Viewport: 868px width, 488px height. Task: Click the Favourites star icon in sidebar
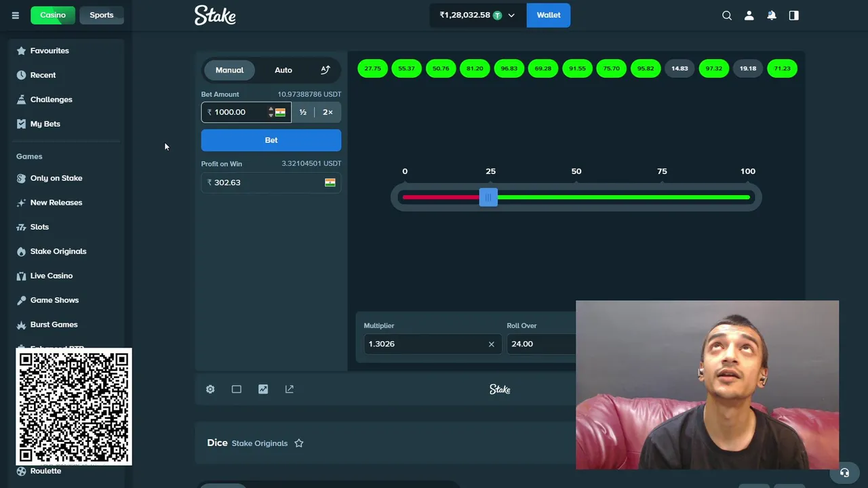[x=21, y=51]
